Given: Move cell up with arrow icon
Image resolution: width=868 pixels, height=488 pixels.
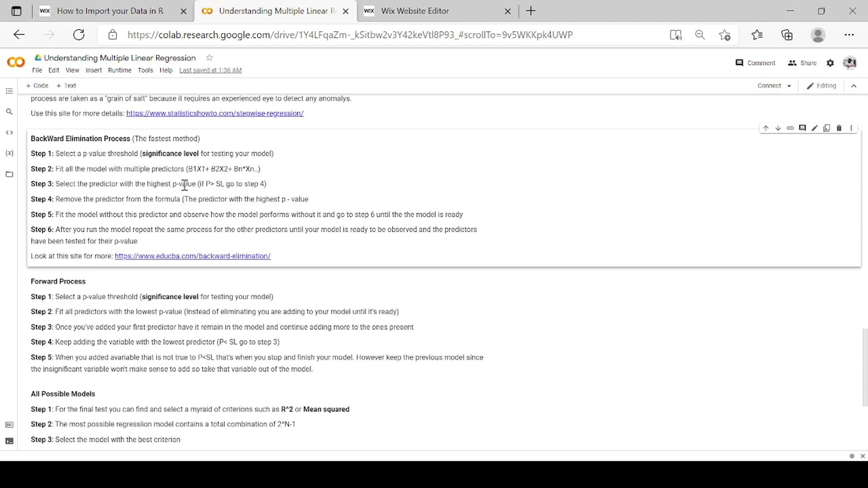Looking at the screenshot, I should coord(766,128).
